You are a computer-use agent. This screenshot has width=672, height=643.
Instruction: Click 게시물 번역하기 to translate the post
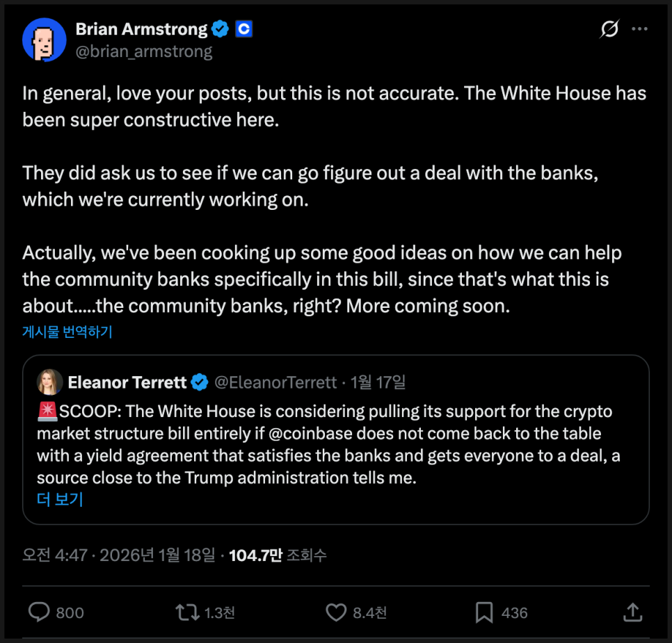tap(67, 332)
